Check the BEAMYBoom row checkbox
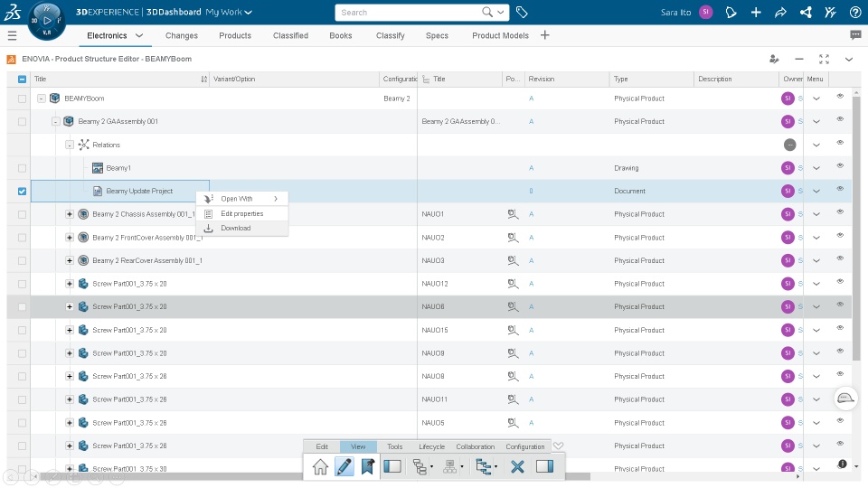This screenshot has width=868, height=488. [x=22, y=99]
